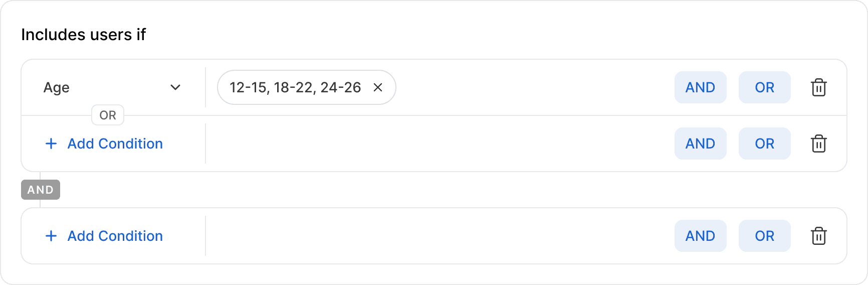Click OR button in the Age row

click(764, 87)
